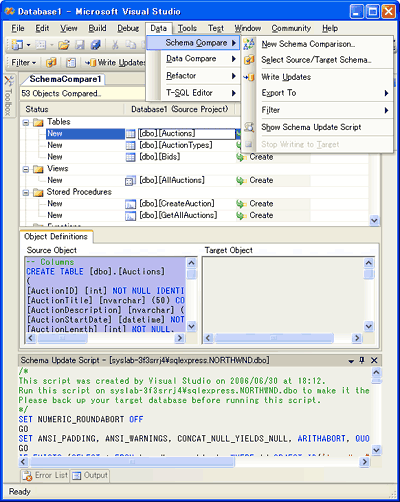400x502 pixels.
Task: Close the Schema Update Script panel
Action: pyautogui.click(x=374, y=360)
